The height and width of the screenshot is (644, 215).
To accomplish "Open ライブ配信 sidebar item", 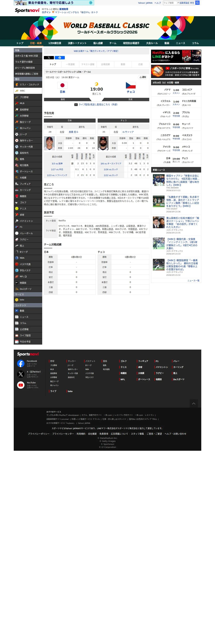I will [x=28, y=336].
